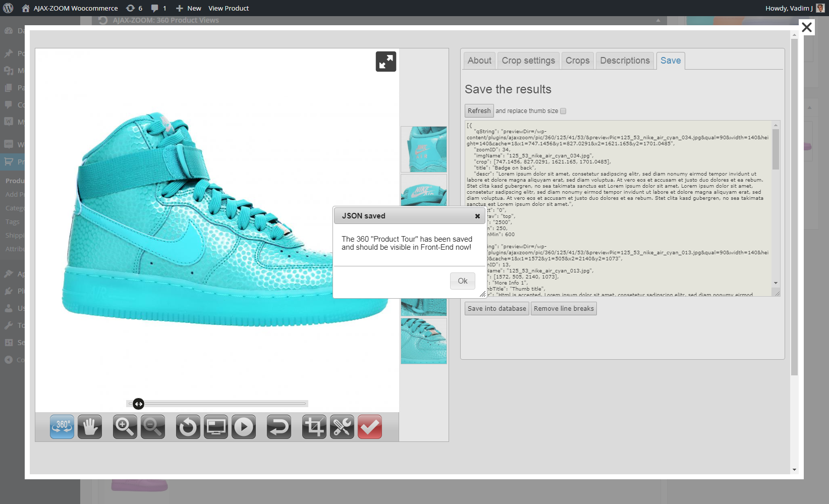Image resolution: width=829 pixels, height=504 pixels.
Task: Activate the 360° spin mode tool
Action: click(62, 427)
